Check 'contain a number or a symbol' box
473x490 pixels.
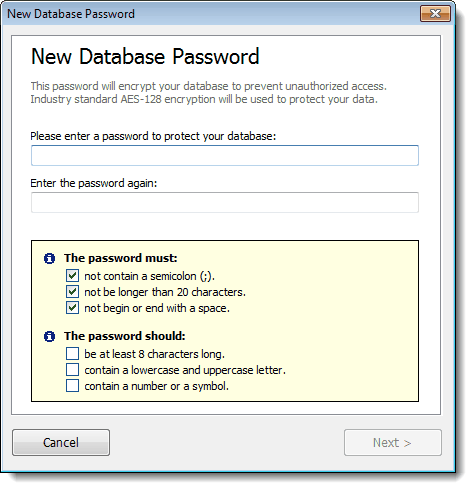72,386
